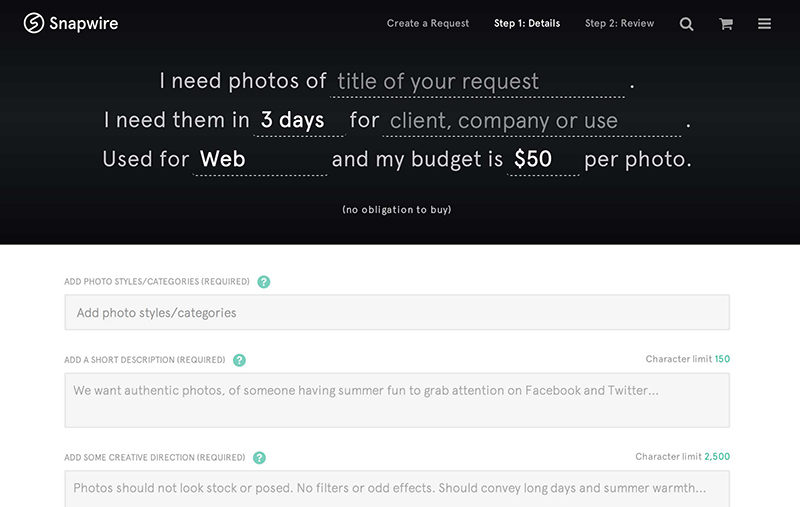800x507 pixels.
Task: Click the Add photo styles/categories field
Action: 397,312
